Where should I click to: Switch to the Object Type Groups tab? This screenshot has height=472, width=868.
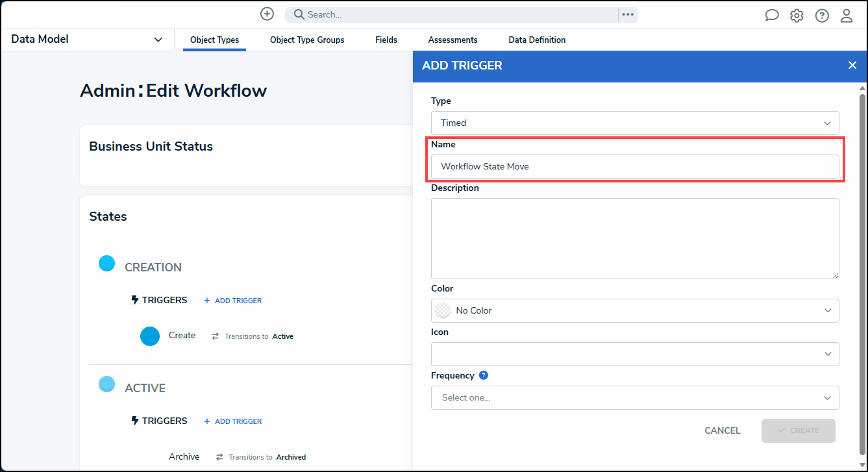(307, 40)
